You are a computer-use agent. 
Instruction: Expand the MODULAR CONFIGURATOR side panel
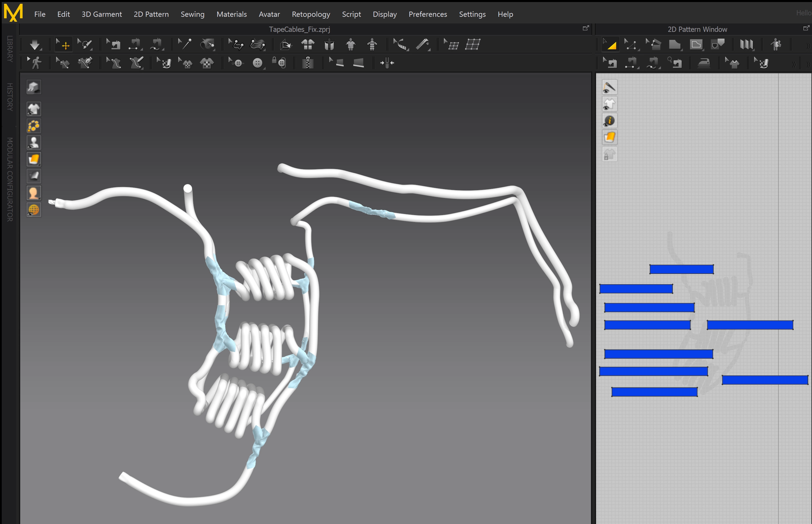[x=10, y=179]
